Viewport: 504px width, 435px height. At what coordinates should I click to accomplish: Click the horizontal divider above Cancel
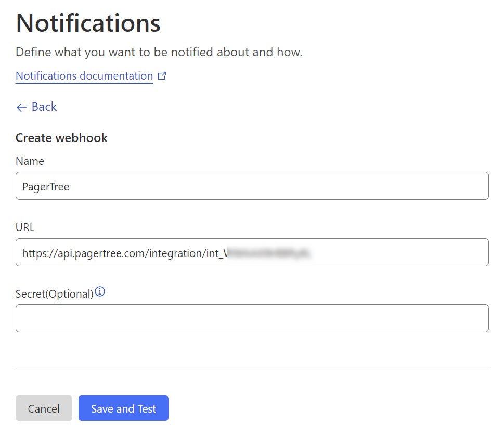pos(252,370)
